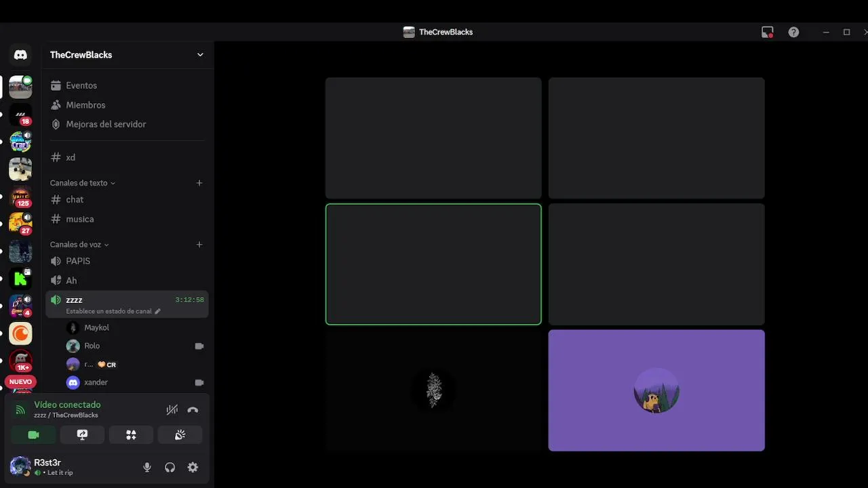This screenshot has height=488, width=868.
Task: Click Vídeo conectado status text
Action: [67, 405]
